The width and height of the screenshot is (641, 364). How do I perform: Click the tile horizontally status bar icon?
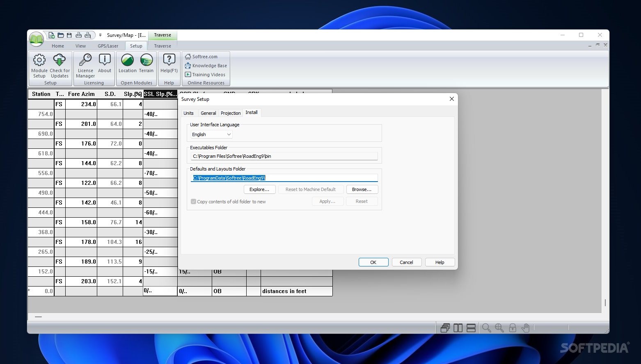point(471,328)
